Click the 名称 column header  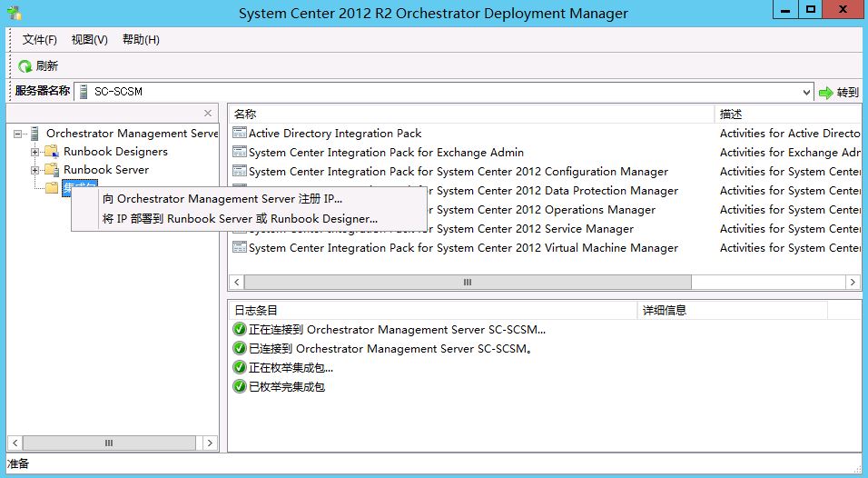pyautogui.click(x=471, y=115)
